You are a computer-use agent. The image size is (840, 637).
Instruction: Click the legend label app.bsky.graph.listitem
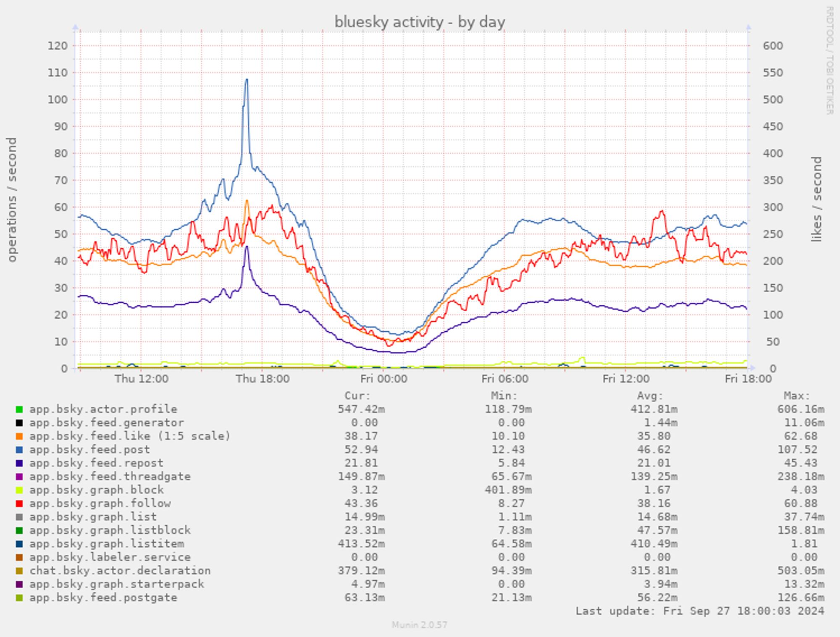107,543
